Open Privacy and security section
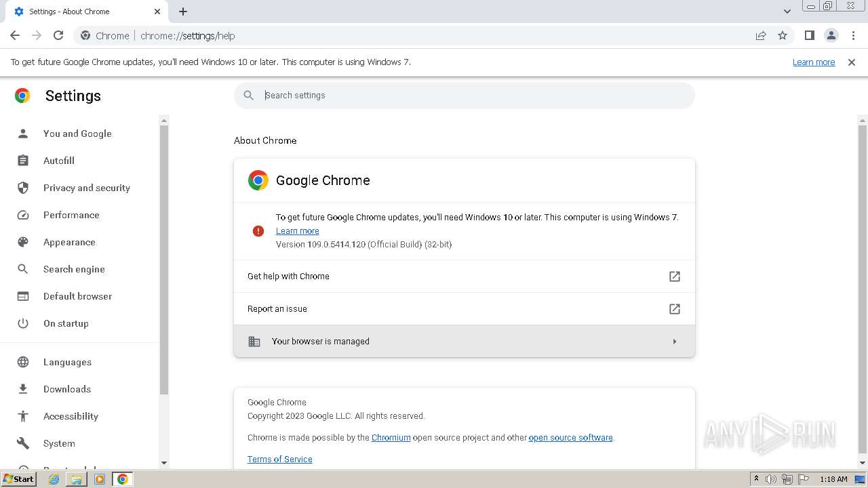Image resolution: width=868 pixels, height=488 pixels. coord(87,188)
